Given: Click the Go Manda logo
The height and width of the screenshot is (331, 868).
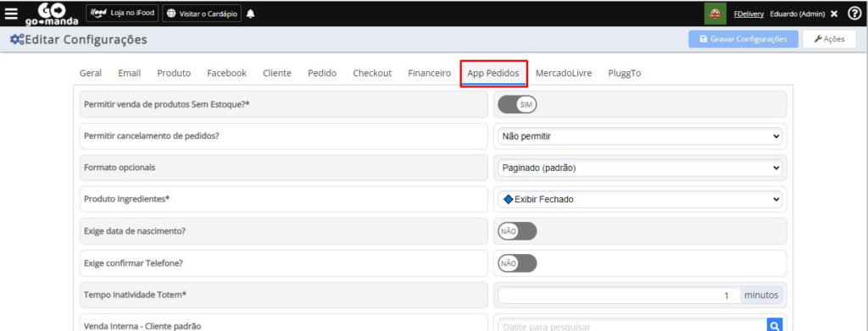Looking at the screenshot, I should tap(52, 14).
